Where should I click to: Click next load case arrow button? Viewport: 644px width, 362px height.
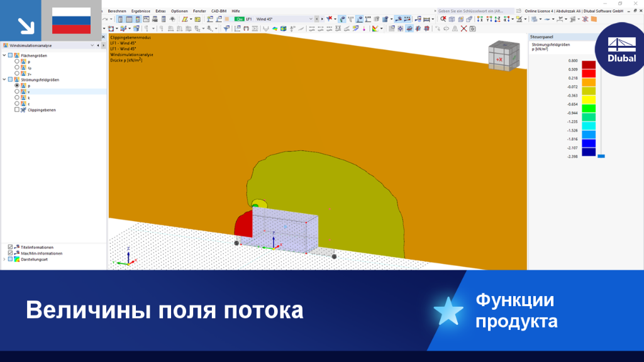[321, 19]
